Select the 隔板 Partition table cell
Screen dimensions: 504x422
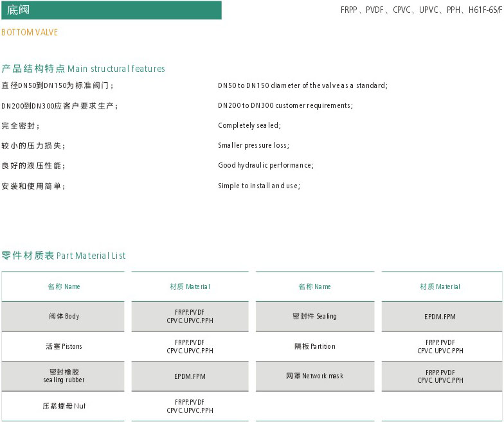(x=314, y=346)
